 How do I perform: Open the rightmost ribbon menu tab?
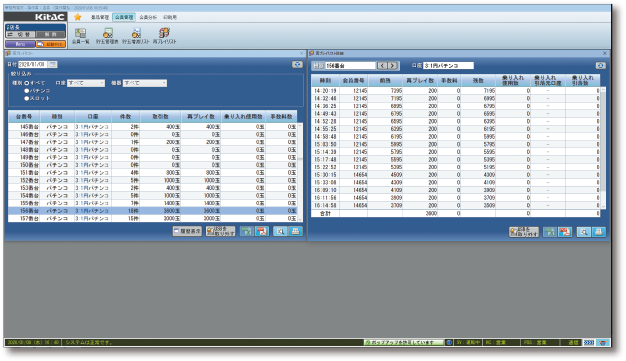(170, 17)
